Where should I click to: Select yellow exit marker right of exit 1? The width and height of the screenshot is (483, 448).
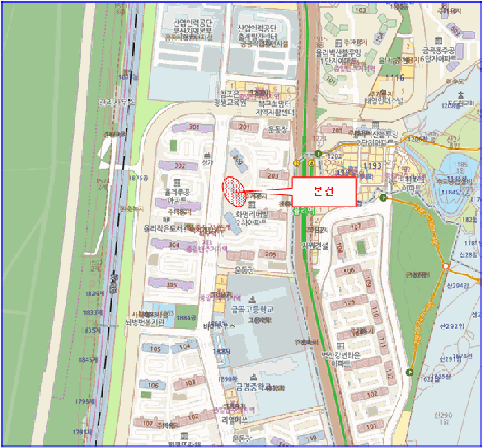[312, 163]
